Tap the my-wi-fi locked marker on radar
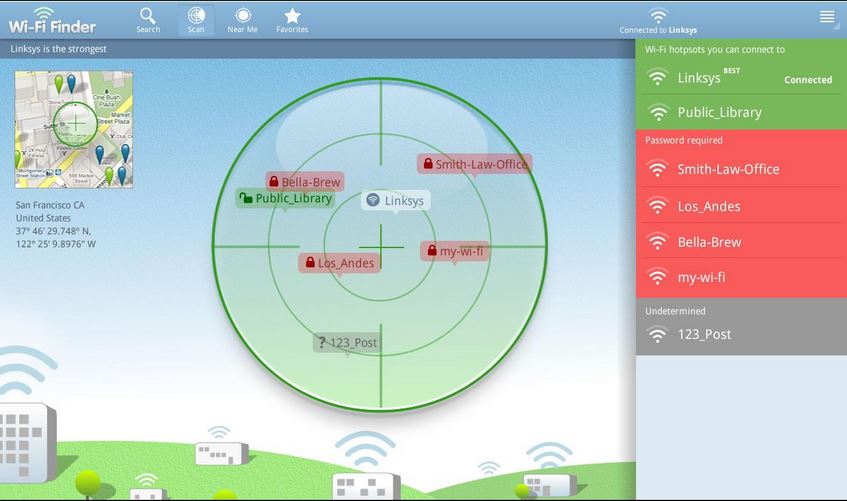 (x=455, y=251)
